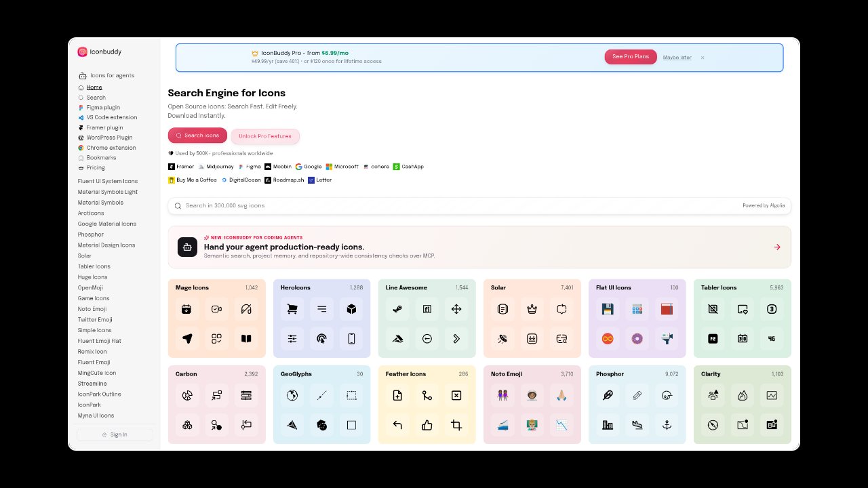Screen dimensions: 868x488
Task: Click the See Pro Plans button
Action: pyautogui.click(x=631, y=57)
